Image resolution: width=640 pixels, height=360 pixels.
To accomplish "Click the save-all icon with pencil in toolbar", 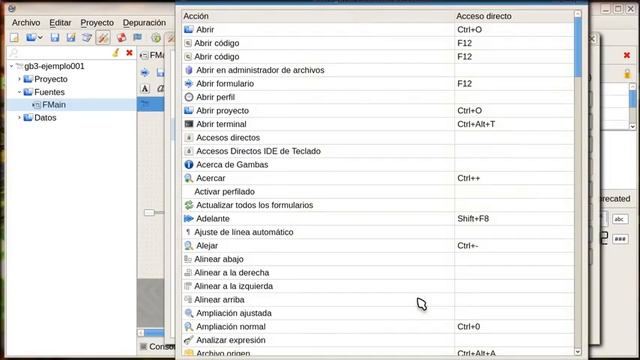I will [x=71, y=38].
